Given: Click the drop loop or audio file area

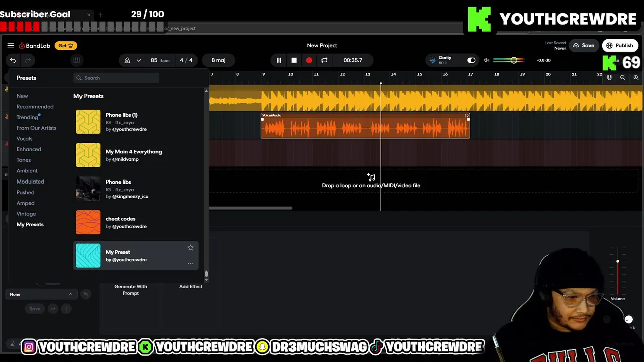Looking at the screenshot, I should tap(371, 182).
